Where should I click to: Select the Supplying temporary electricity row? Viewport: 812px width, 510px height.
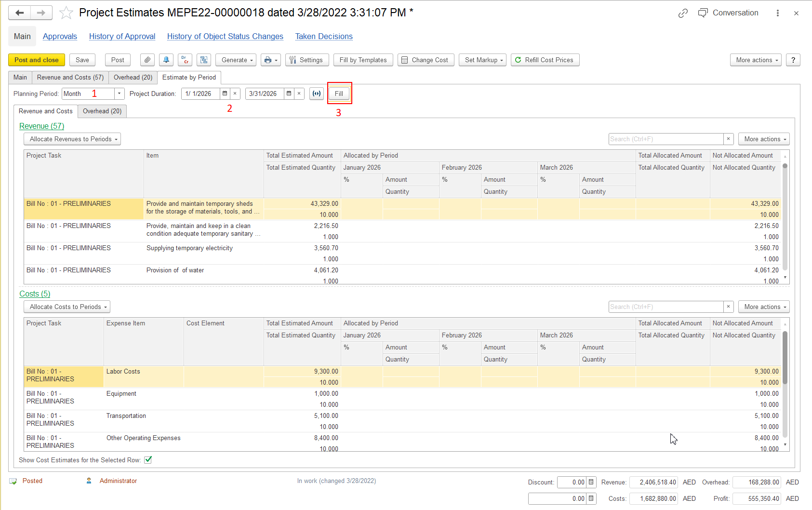pos(402,254)
